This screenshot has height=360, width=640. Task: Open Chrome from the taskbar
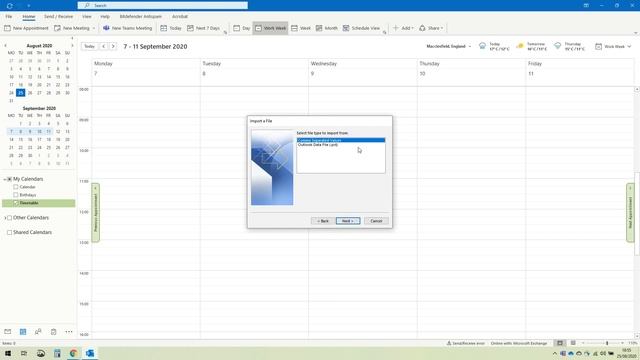click(73, 353)
